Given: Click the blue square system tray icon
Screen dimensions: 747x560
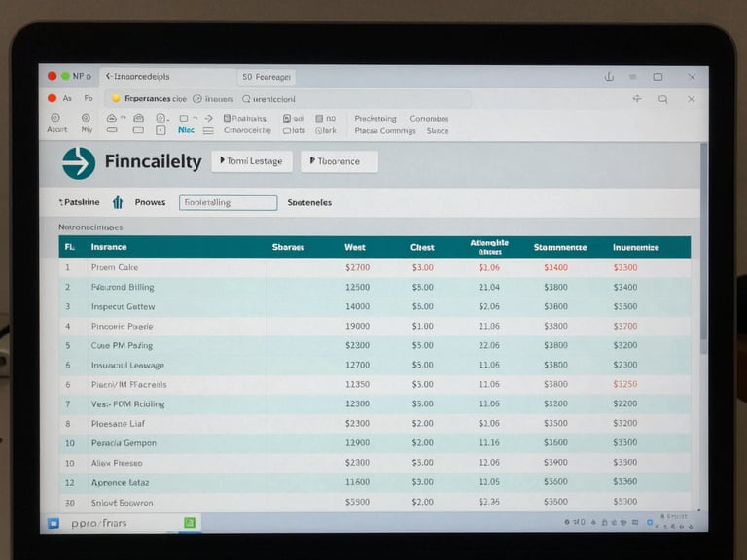Looking at the screenshot, I should pos(650,522).
